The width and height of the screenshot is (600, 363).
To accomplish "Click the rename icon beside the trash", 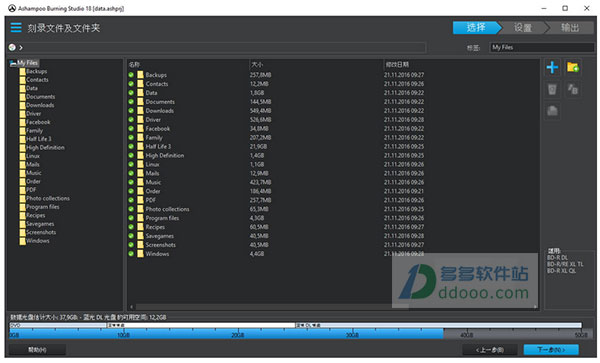I will pyautogui.click(x=573, y=90).
